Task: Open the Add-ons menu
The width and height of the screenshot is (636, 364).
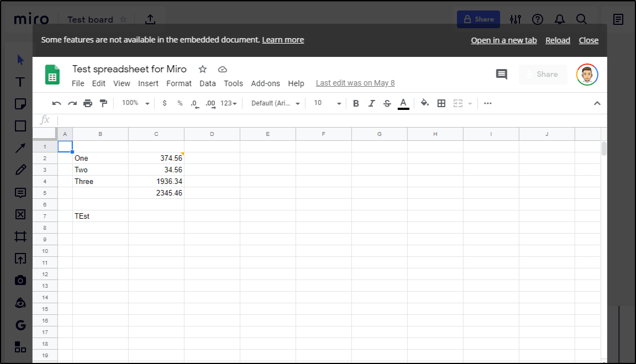Action: coord(265,83)
